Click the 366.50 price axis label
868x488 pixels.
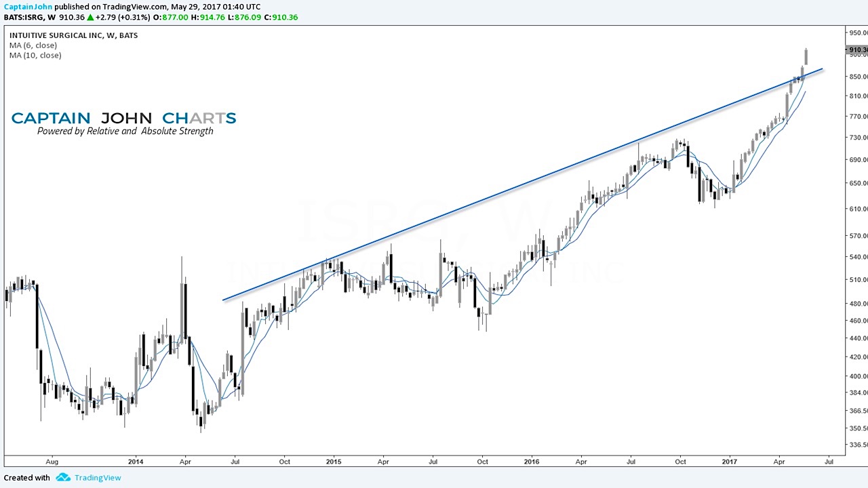click(x=858, y=411)
